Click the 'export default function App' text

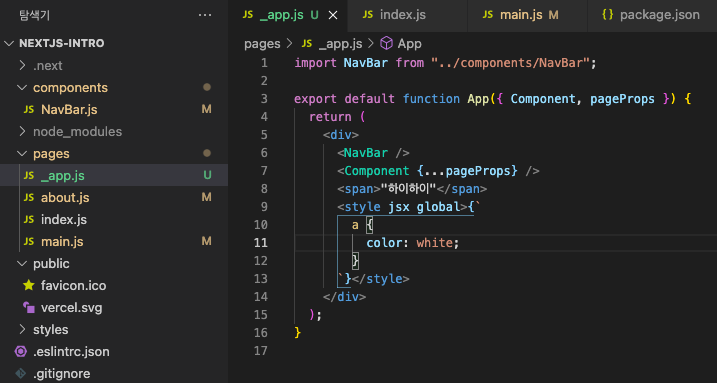[x=391, y=99]
